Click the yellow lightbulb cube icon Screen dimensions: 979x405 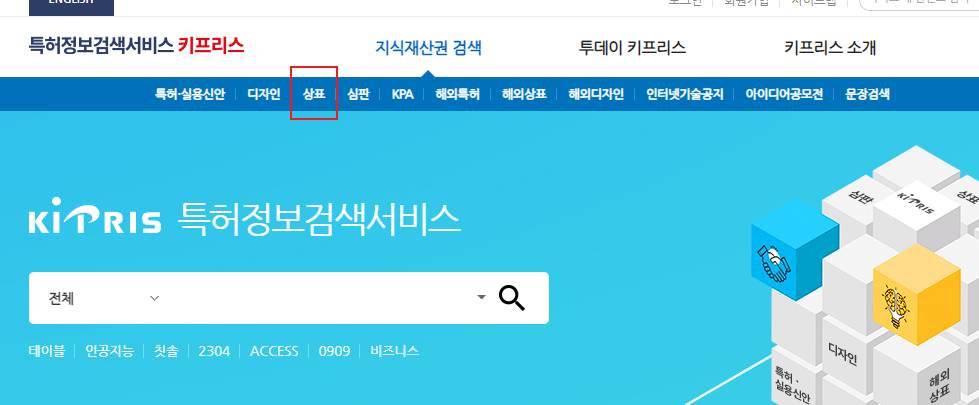click(x=915, y=295)
